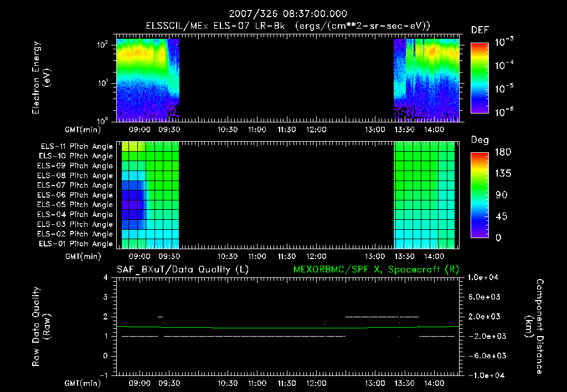Click GMT(min) label under bottom plot

(83, 384)
